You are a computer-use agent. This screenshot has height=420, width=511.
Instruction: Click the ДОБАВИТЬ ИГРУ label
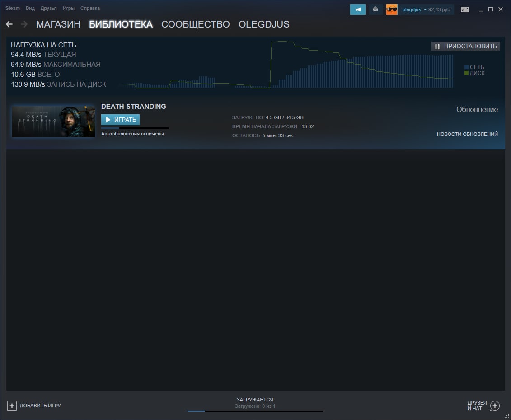(x=40, y=406)
